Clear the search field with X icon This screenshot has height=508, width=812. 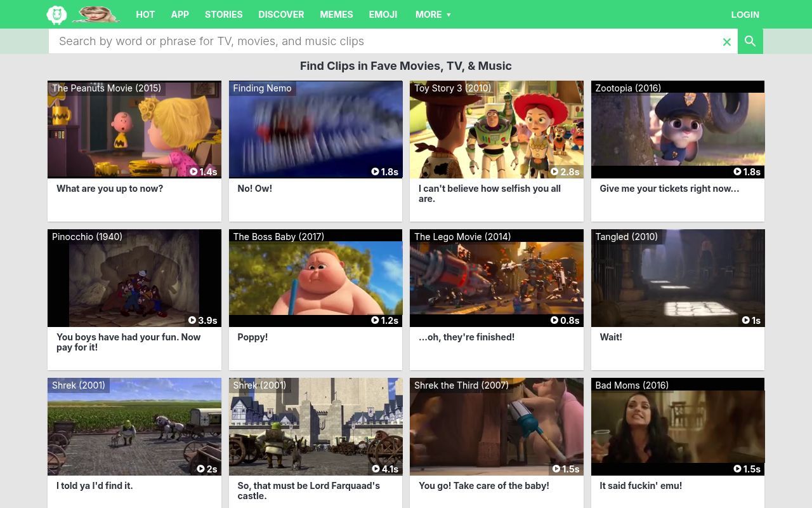pyautogui.click(x=727, y=42)
